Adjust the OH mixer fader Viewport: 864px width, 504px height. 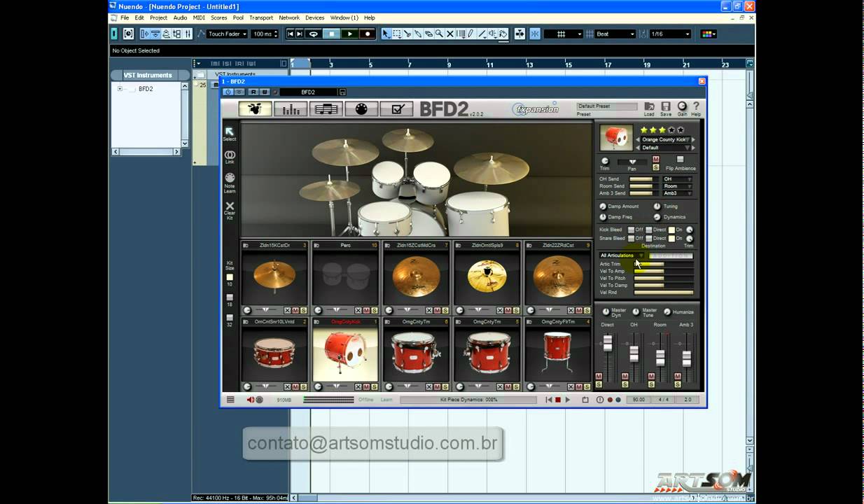coord(634,353)
